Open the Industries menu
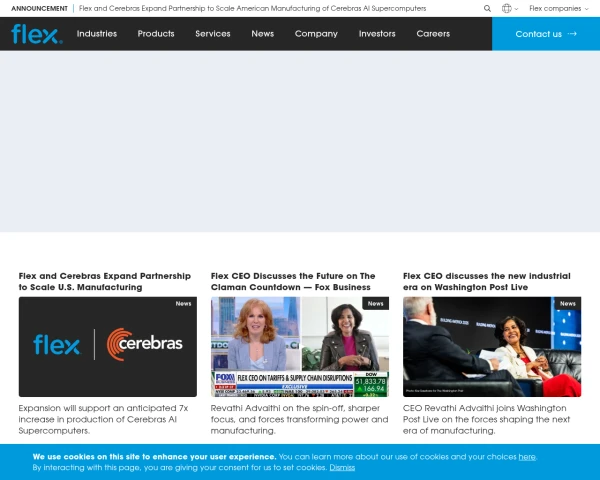This screenshot has width=600, height=480. (x=97, y=34)
